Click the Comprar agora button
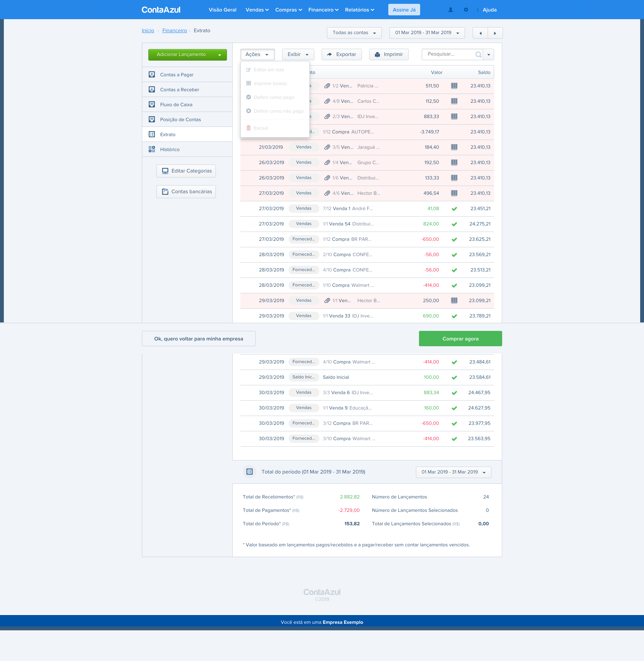Screen dimensions: 644x661 click(x=460, y=339)
